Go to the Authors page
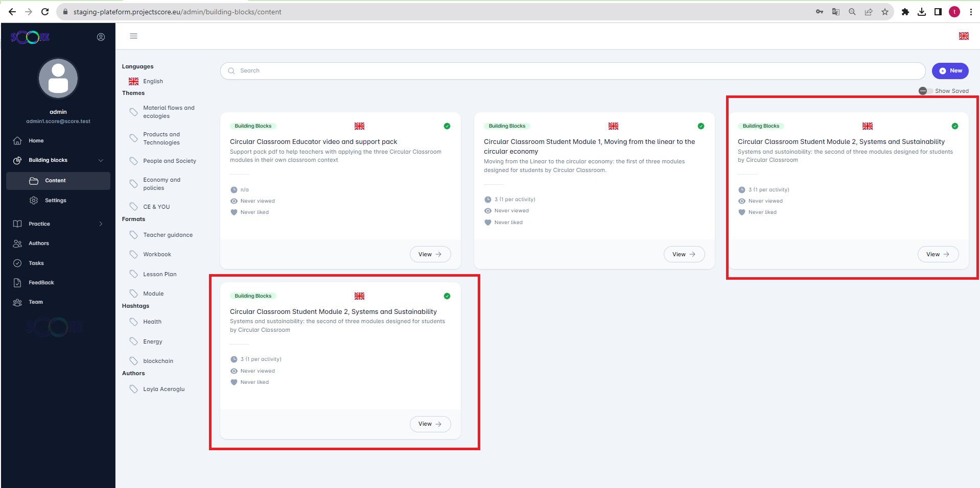The image size is (980, 488). (38, 243)
